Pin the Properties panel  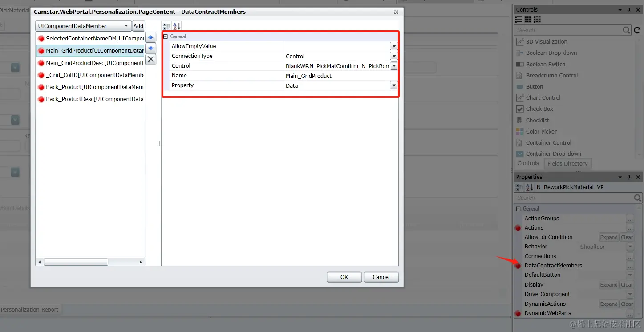click(x=629, y=177)
